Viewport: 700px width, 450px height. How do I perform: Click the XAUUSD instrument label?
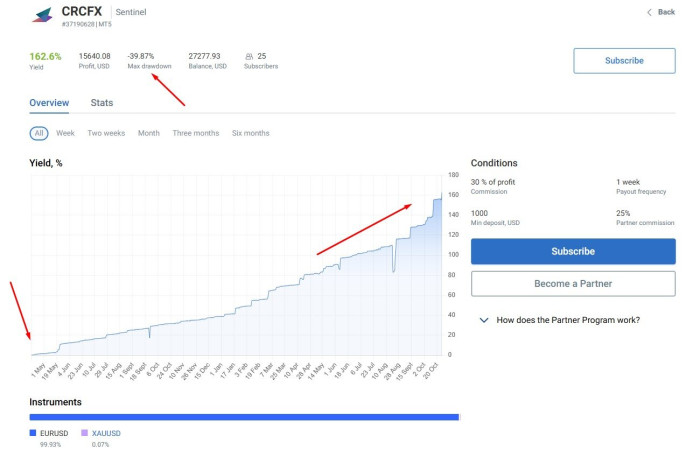pos(106,433)
